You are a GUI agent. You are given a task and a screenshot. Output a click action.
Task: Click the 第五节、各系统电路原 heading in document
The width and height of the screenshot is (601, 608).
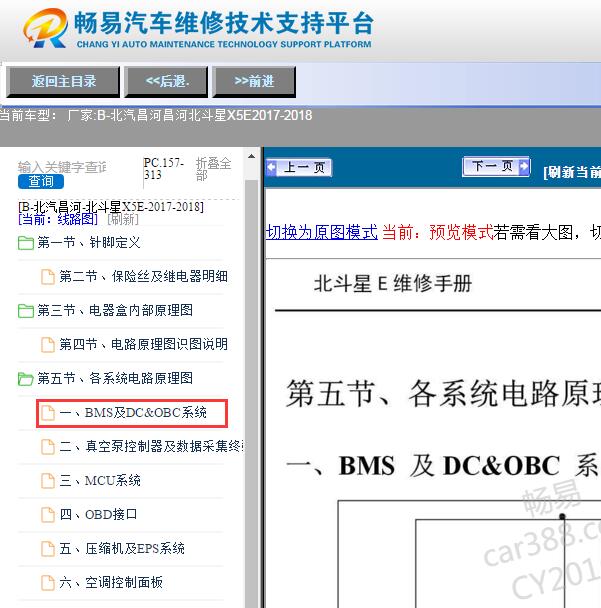(443, 394)
